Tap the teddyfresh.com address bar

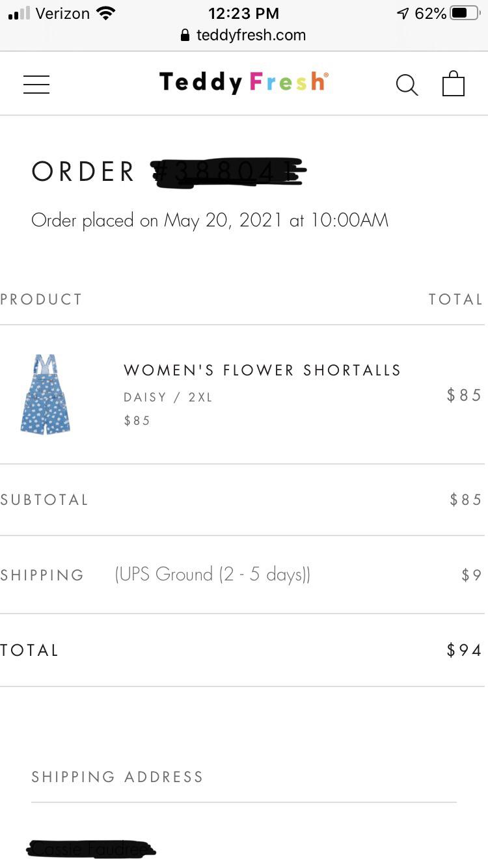251,35
